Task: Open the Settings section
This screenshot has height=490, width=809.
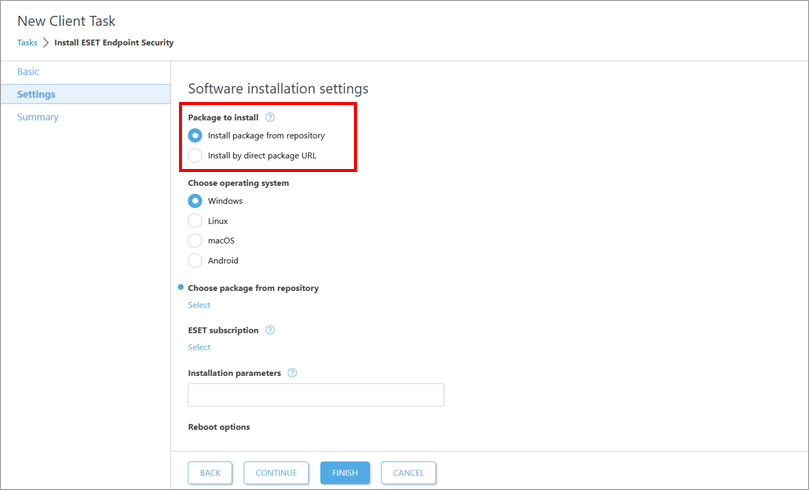Action: pyautogui.click(x=37, y=94)
